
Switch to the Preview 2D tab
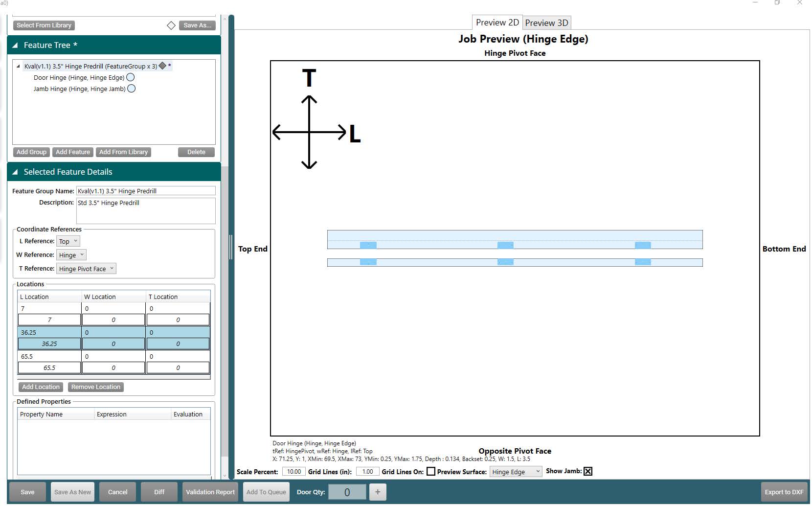497,23
